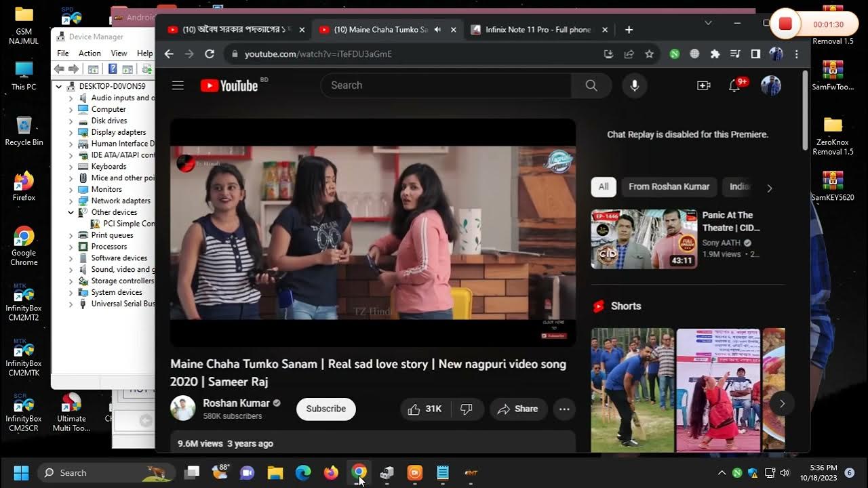
Task: Click Firefox icon in taskbar
Action: (331, 472)
